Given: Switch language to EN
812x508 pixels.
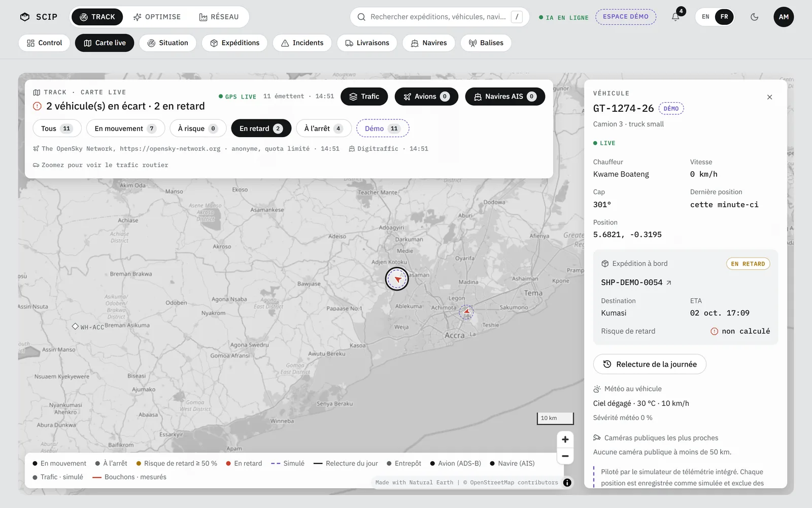Looking at the screenshot, I should [705, 17].
